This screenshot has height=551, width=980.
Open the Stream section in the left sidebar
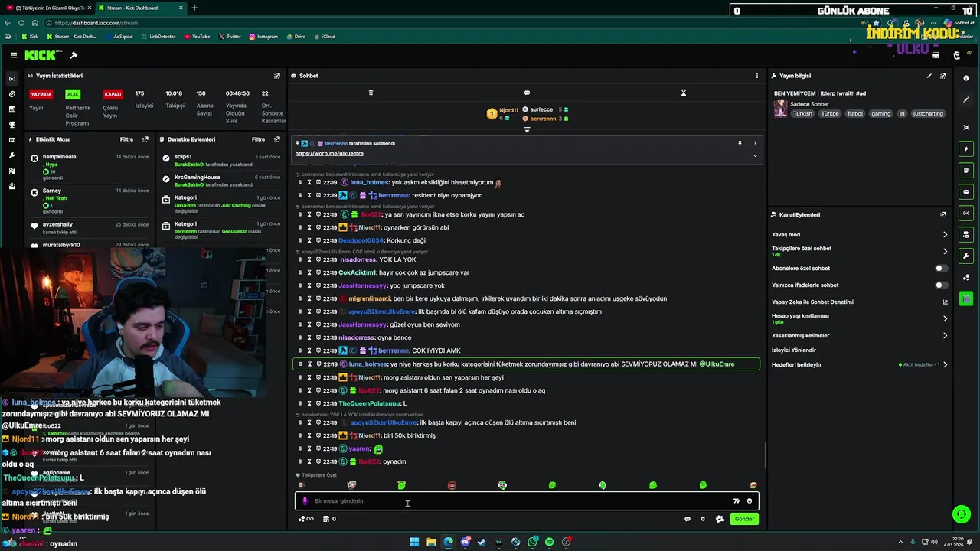click(11, 79)
